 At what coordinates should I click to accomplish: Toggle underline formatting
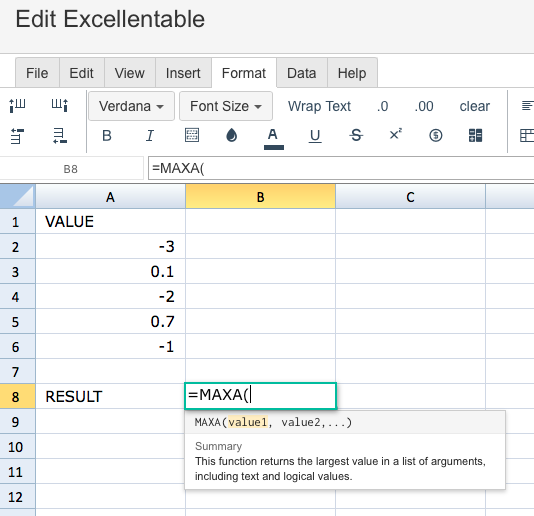(x=315, y=136)
